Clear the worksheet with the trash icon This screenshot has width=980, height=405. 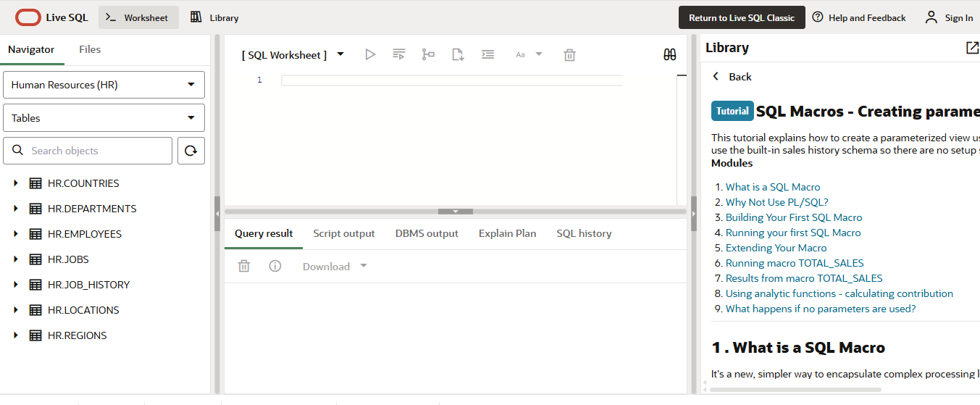pos(570,54)
